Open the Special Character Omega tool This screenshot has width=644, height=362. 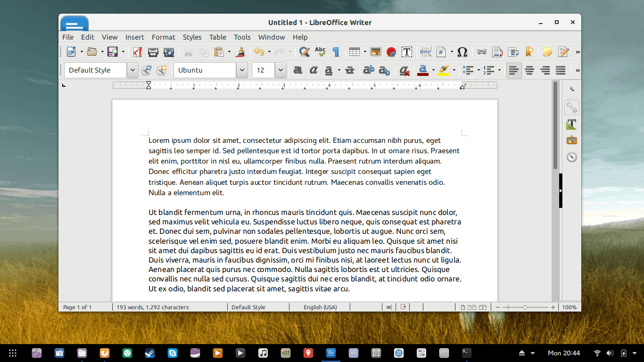(462, 52)
